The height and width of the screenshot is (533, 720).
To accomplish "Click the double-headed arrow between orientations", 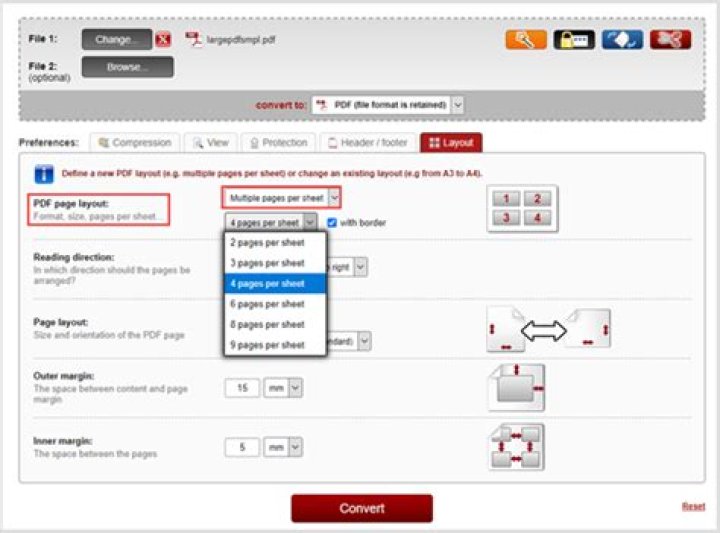I will (x=544, y=331).
